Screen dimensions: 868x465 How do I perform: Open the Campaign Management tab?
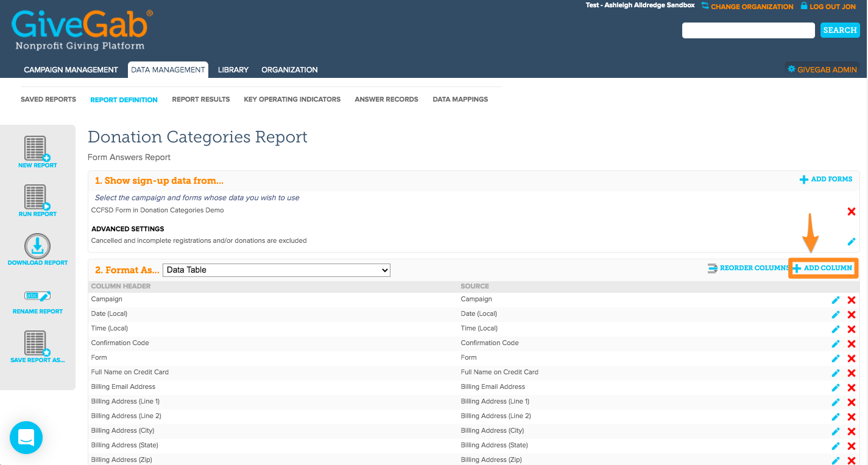point(71,70)
